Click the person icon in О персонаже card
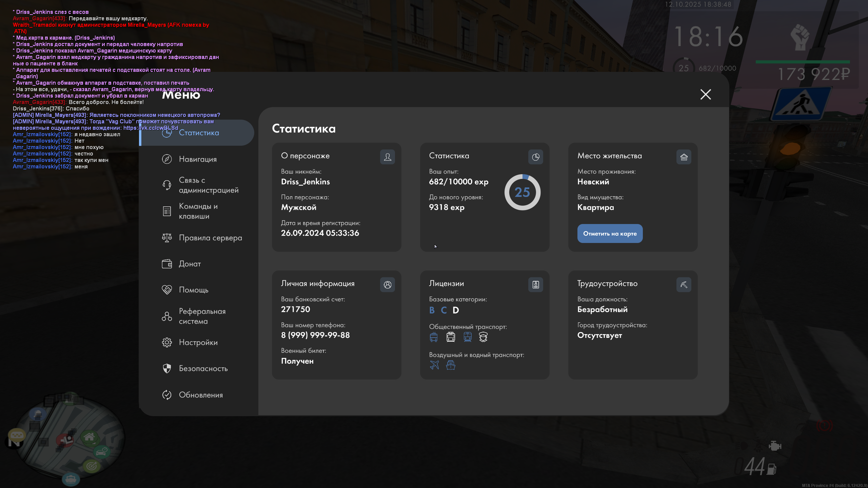868x488 pixels. pos(387,157)
